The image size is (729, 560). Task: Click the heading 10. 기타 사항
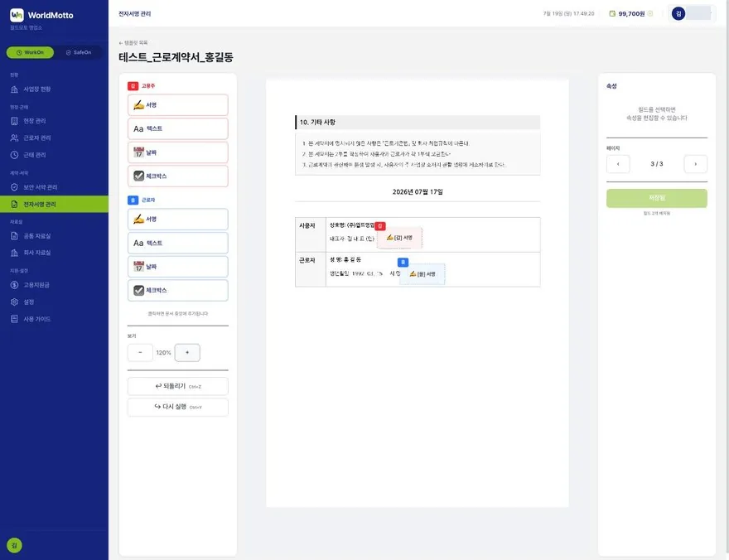point(317,123)
